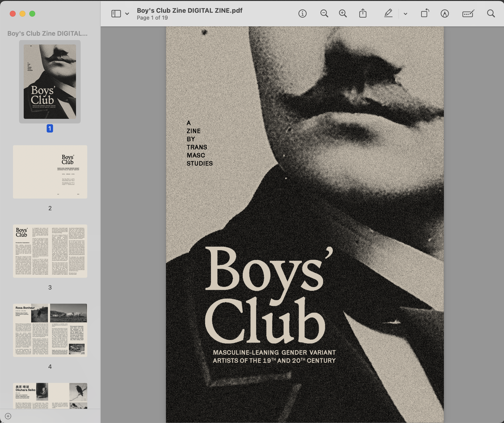Open the sidebar view options chevron
The height and width of the screenshot is (423, 504).
tap(127, 14)
